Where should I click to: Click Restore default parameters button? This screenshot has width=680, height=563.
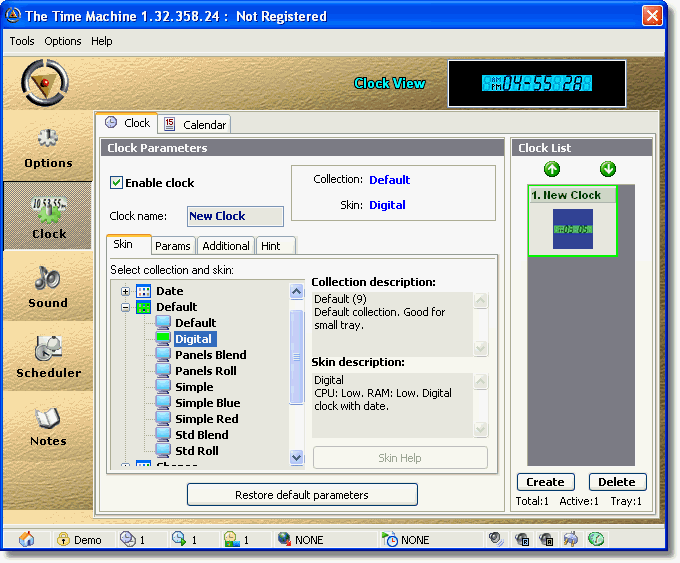(302, 494)
